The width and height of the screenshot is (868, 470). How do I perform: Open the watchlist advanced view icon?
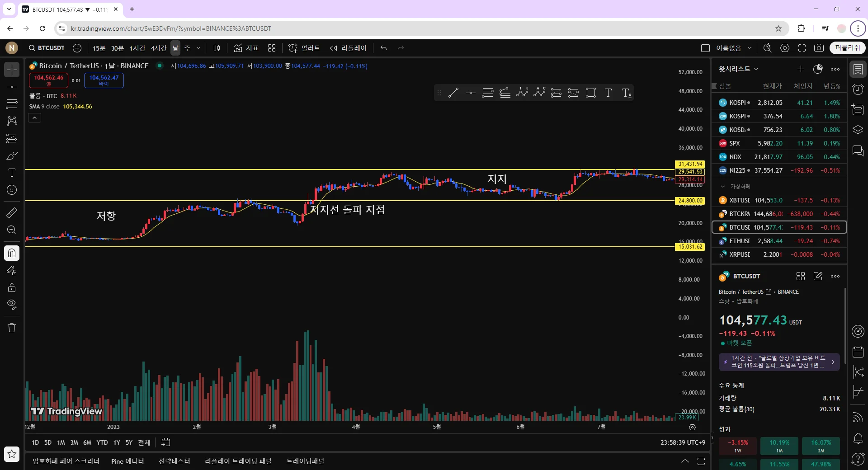[818, 69]
